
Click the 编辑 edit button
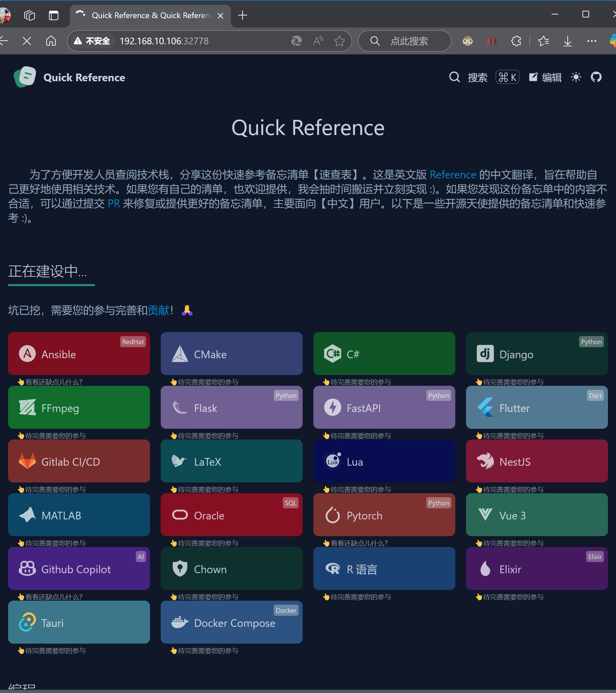click(x=545, y=77)
